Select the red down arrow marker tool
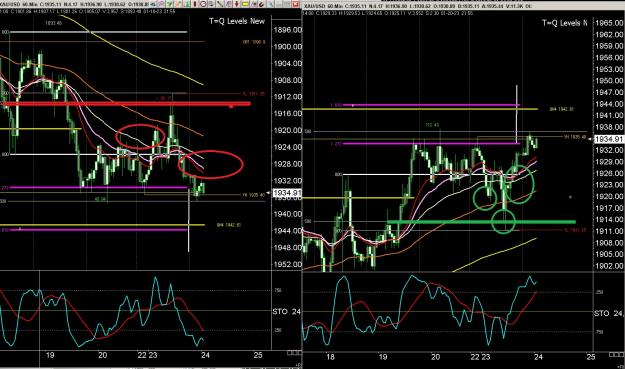 tap(236, 4)
